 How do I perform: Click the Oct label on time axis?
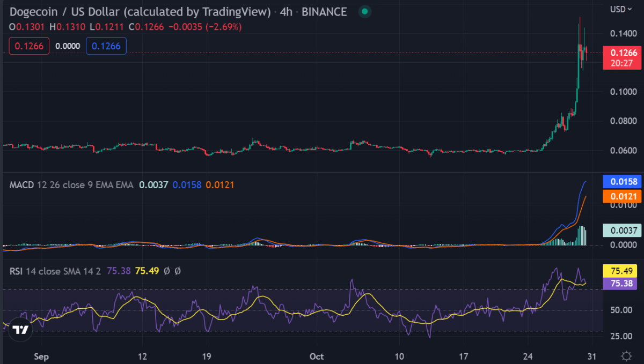click(x=318, y=356)
